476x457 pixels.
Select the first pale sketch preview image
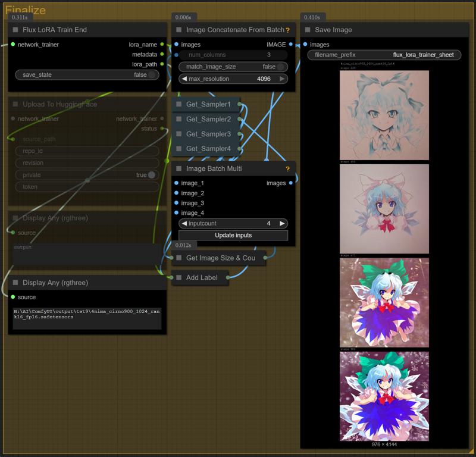(x=384, y=115)
